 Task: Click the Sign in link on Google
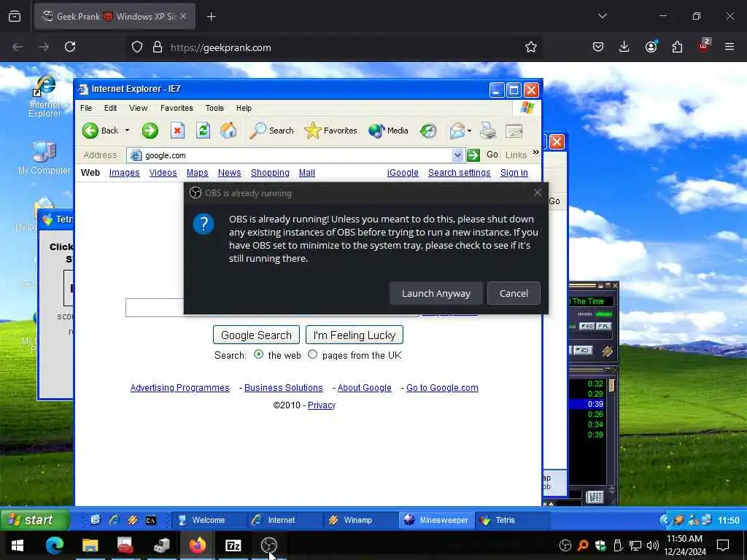pos(514,173)
